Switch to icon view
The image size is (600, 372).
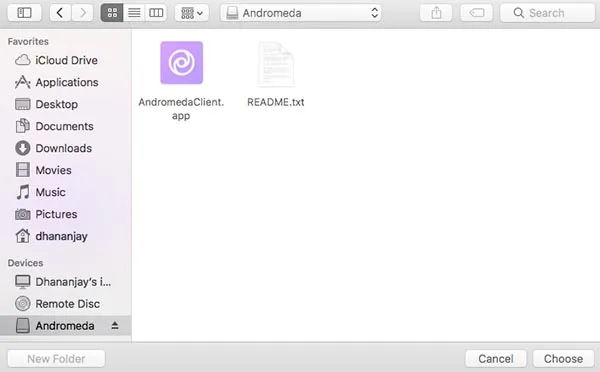pyautogui.click(x=112, y=13)
